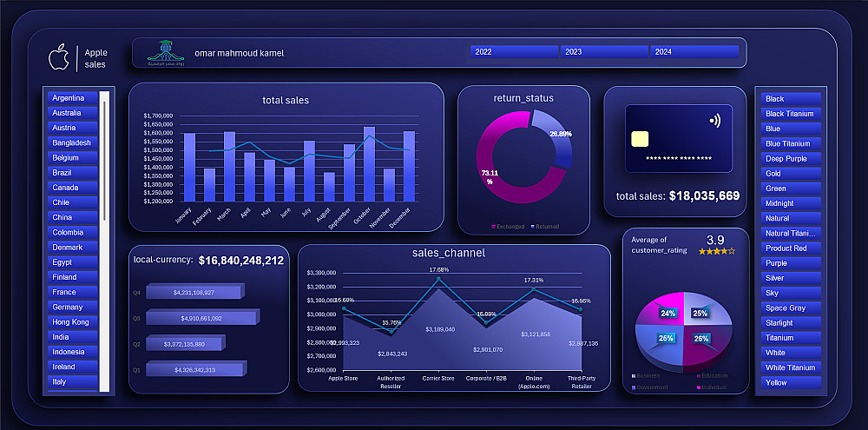Select the 2023 year slicer

(604, 51)
